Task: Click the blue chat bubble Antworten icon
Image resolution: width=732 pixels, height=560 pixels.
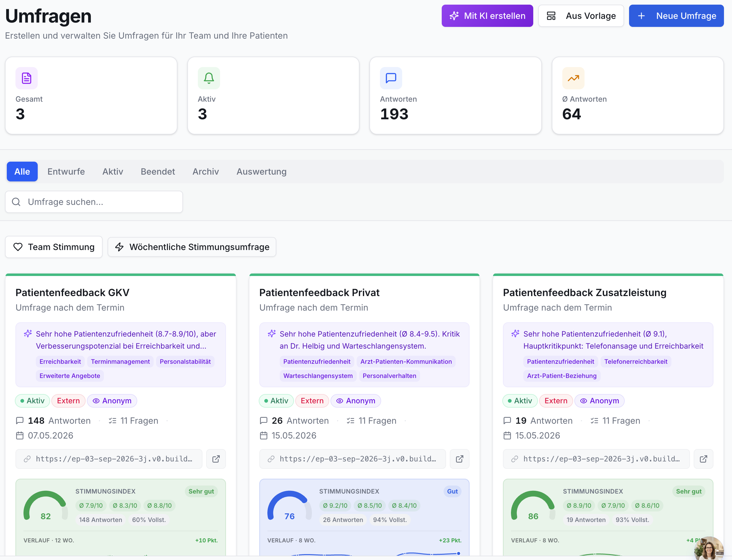Action: tap(391, 78)
